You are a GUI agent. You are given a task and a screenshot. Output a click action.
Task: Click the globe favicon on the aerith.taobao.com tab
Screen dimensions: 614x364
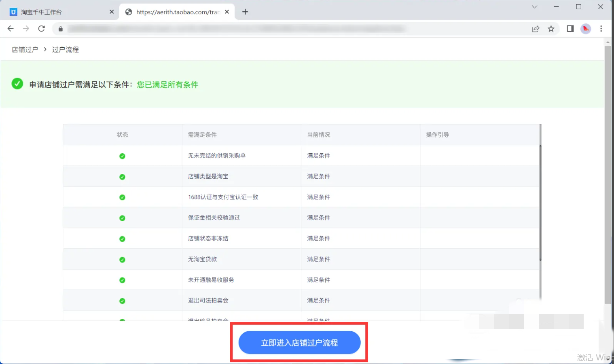[x=128, y=12]
